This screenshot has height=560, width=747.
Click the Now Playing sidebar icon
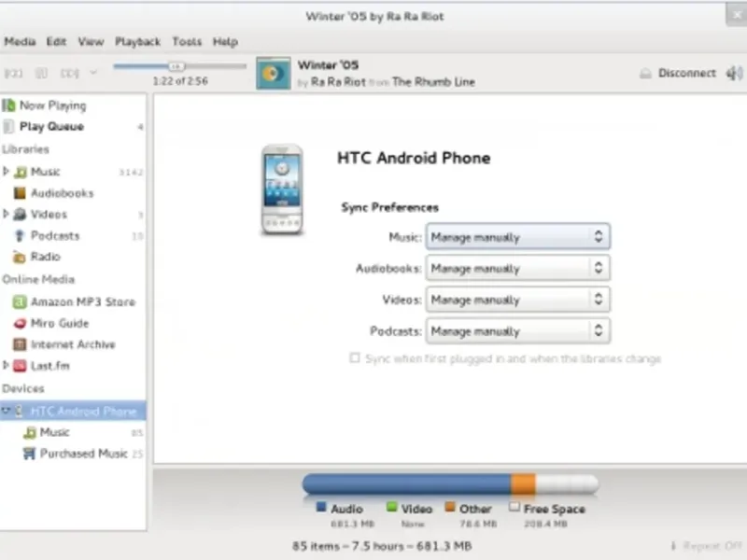click(8, 105)
